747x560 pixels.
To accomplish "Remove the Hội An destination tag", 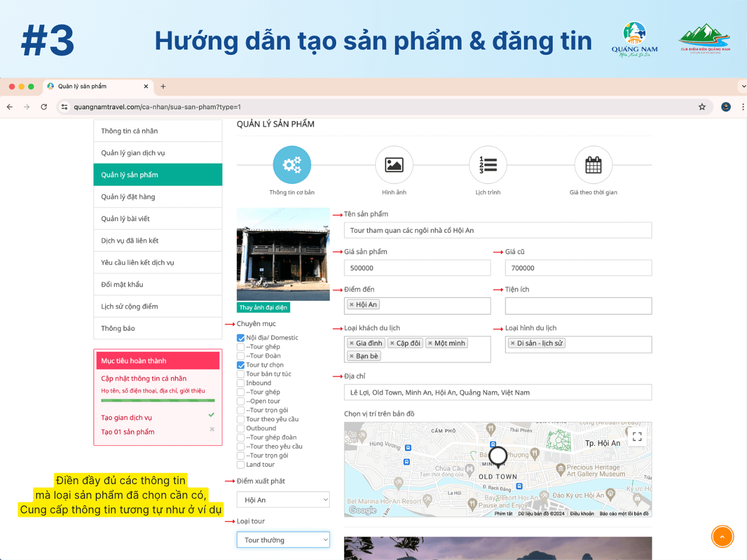I will [351, 304].
